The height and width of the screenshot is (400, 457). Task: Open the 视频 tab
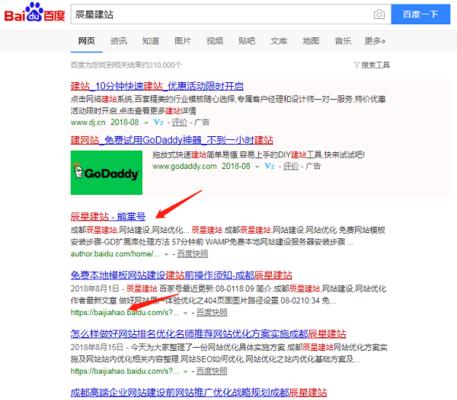point(215,41)
